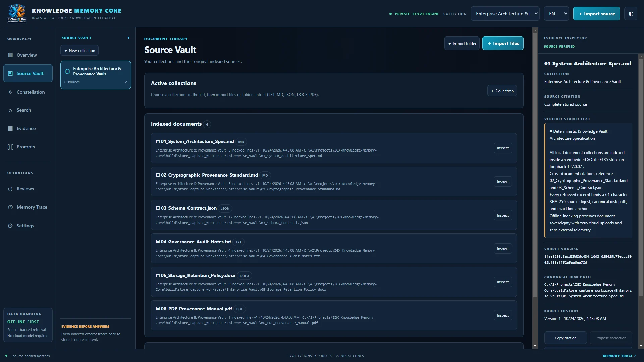Image resolution: width=644 pixels, height=362 pixels.
Task: Click the Reviews refresh icon
Action: (10, 189)
